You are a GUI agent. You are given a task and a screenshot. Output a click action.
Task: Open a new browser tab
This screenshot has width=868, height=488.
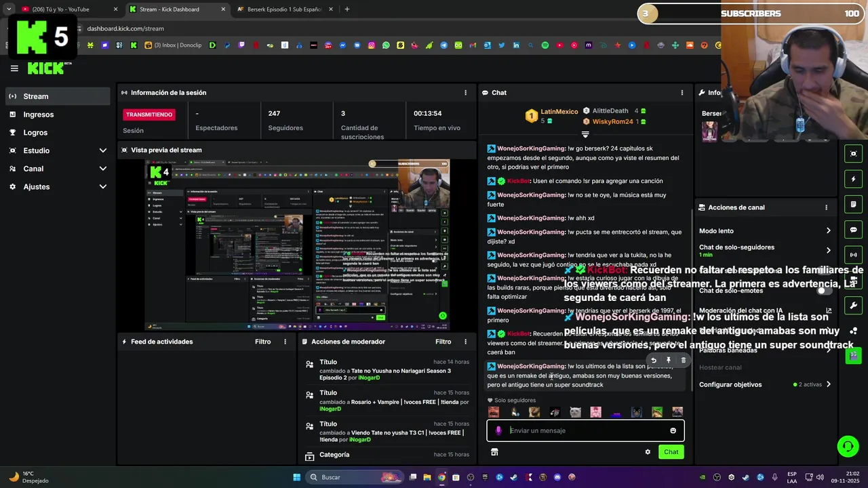[347, 9]
